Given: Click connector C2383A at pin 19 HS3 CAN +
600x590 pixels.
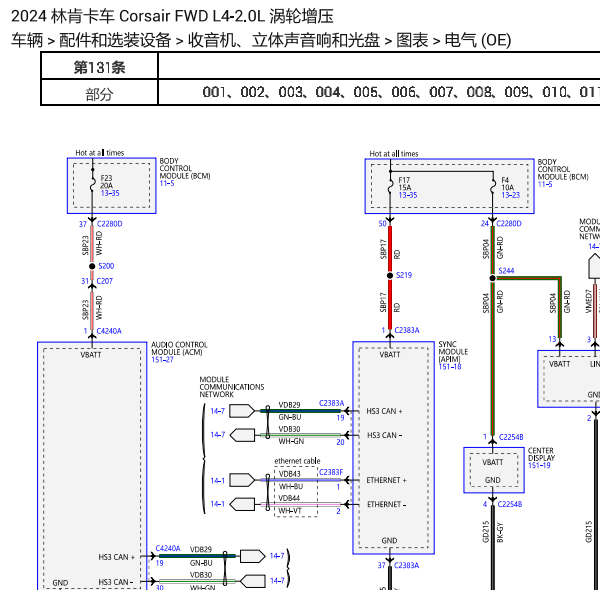Looking at the screenshot, I should (331, 403).
